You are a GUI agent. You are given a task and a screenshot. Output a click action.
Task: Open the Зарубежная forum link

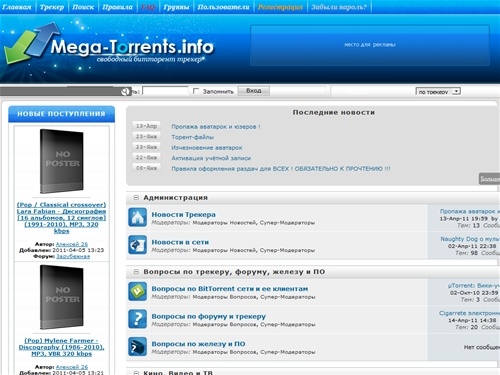point(73,256)
